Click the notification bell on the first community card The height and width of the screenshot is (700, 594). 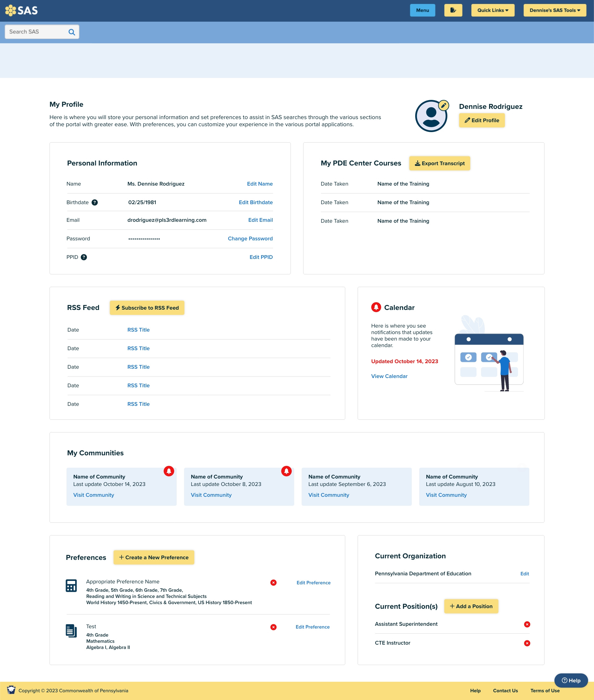(169, 471)
